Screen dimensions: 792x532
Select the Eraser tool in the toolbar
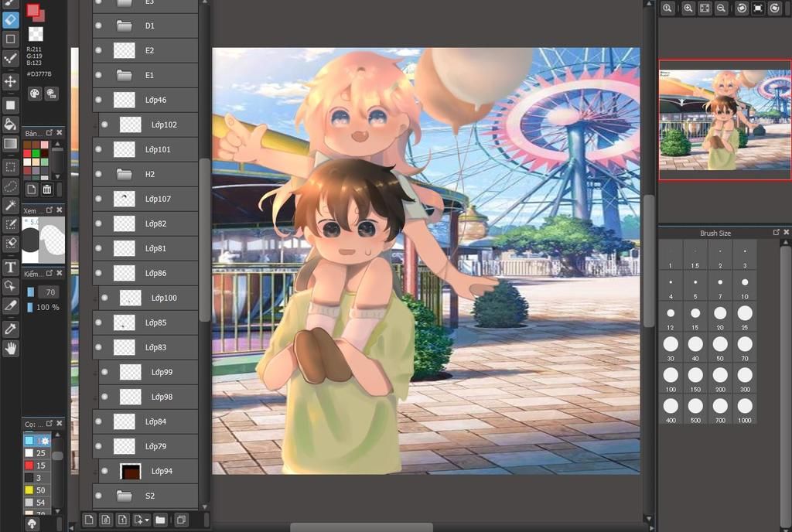click(x=11, y=20)
